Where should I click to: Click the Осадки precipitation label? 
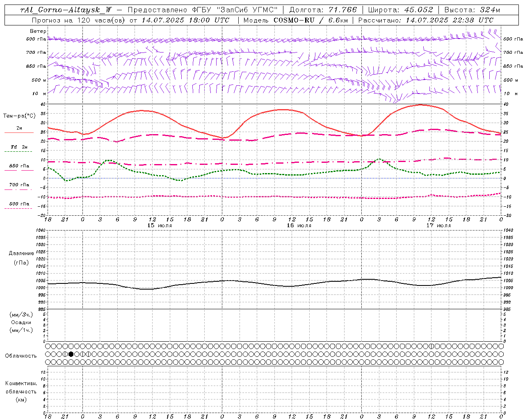pyautogui.click(x=21, y=322)
